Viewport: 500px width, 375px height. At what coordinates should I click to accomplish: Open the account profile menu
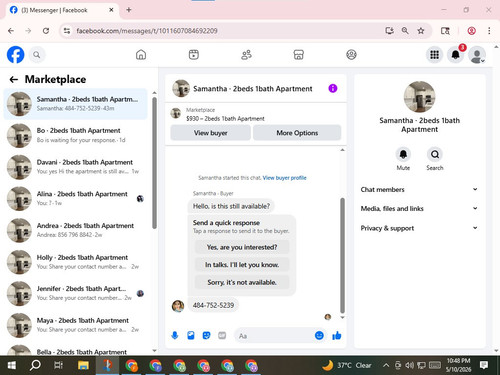coord(477,55)
